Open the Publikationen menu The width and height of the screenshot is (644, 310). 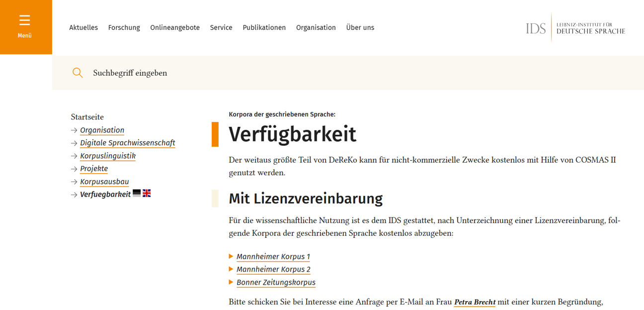(264, 27)
